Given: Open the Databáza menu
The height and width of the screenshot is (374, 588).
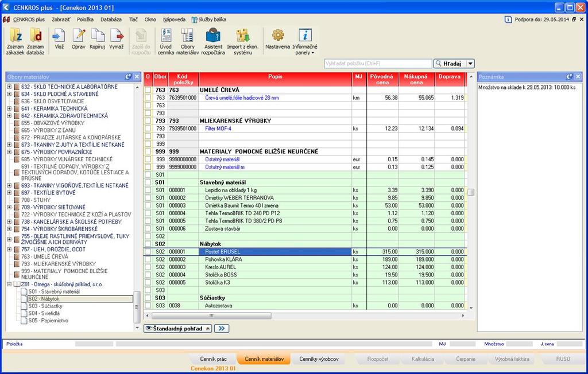Looking at the screenshot, I should 111,20.
